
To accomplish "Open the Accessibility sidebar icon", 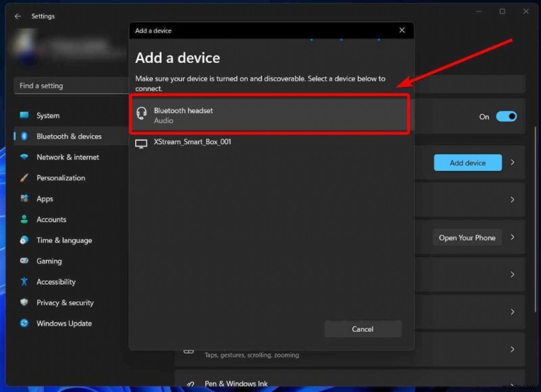I will [x=22, y=282].
